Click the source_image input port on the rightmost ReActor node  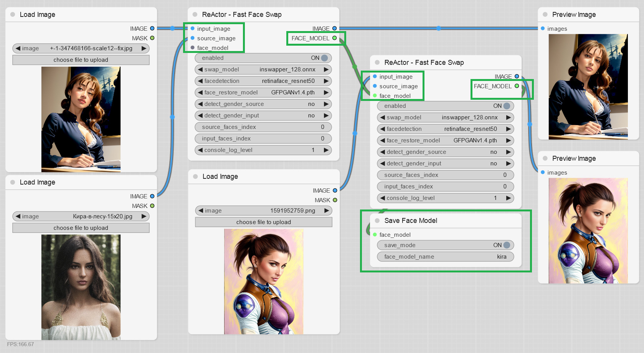pyautogui.click(x=375, y=86)
